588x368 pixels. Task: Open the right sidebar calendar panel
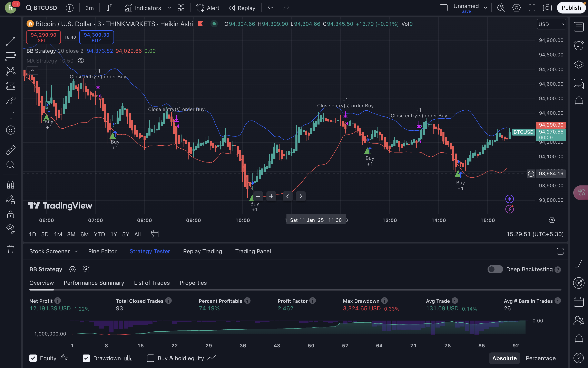[x=579, y=302]
